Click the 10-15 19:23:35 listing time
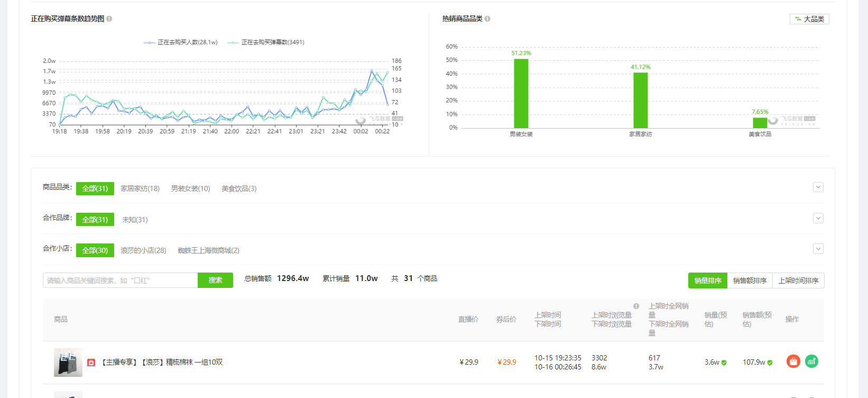 (558, 358)
